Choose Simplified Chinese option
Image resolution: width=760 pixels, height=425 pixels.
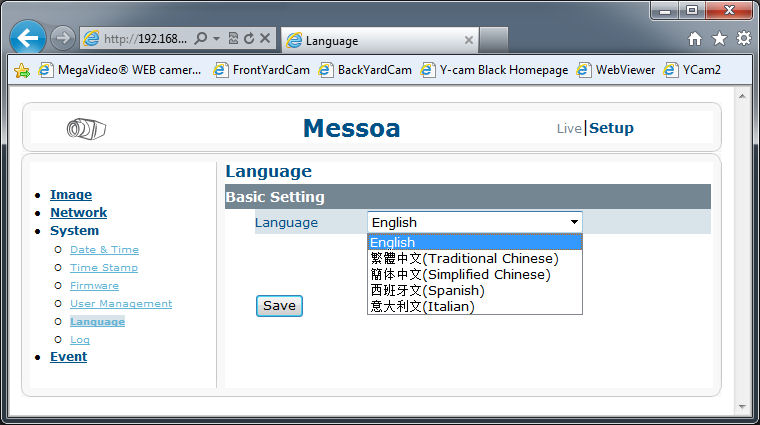[x=475, y=274]
